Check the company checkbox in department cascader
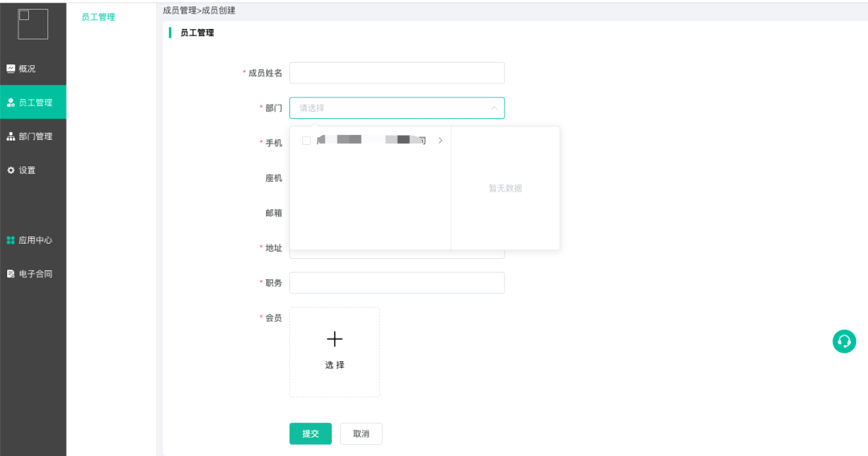Screen dimensions: 868x456 click(x=306, y=140)
